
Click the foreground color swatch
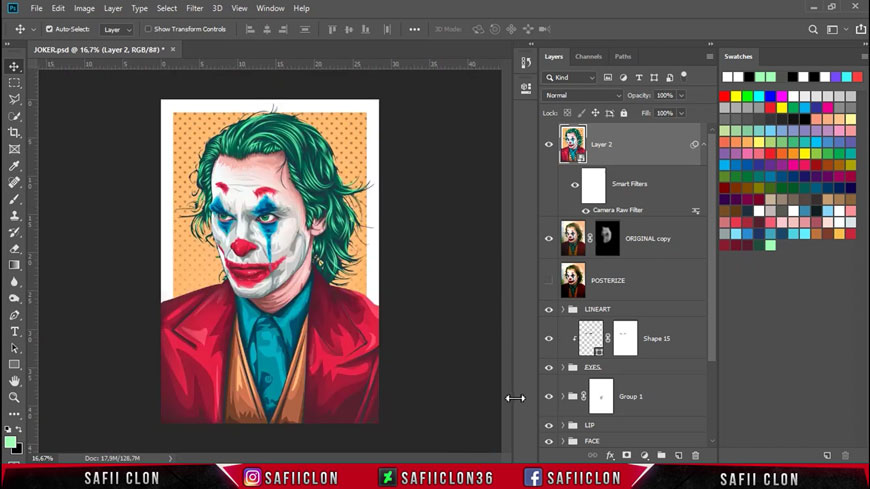point(10,442)
